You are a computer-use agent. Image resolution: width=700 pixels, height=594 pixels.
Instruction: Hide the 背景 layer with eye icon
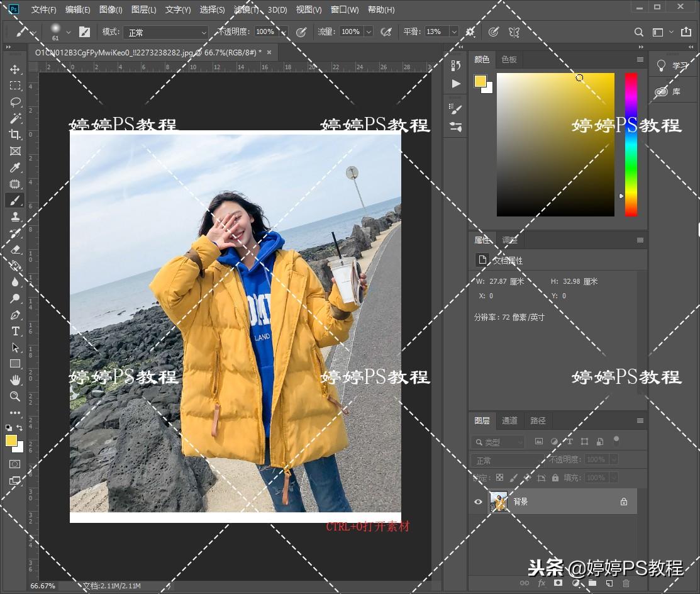(478, 502)
